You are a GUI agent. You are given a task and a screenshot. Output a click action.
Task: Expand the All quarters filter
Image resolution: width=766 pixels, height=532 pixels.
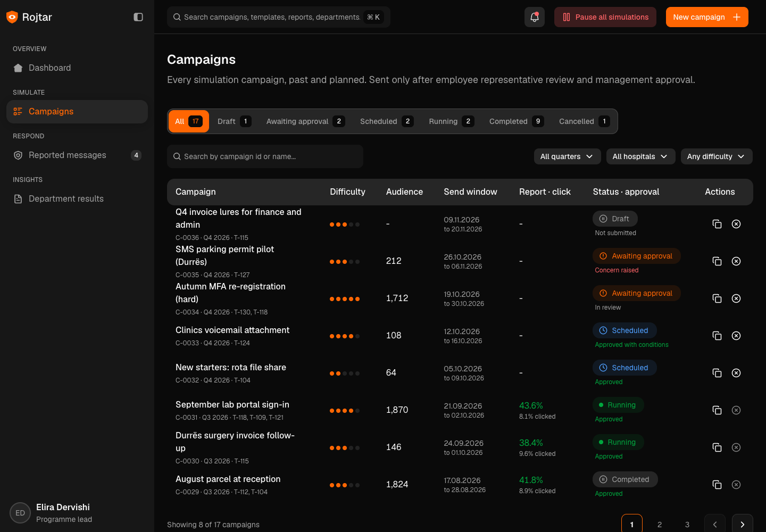567,156
